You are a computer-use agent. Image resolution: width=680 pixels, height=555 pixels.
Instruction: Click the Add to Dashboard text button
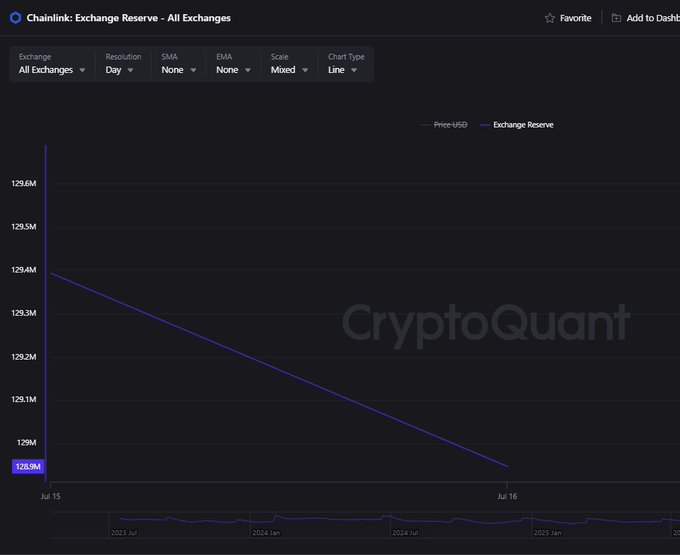(653, 18)
